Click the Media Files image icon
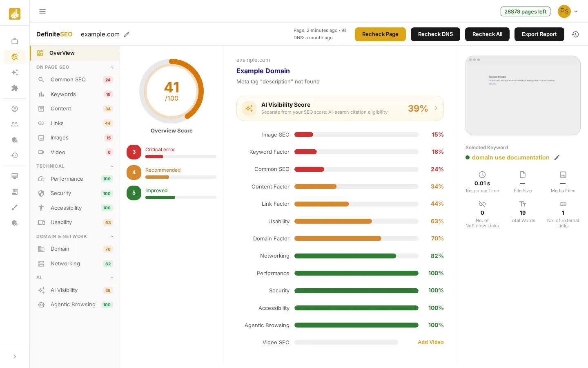 [563, 175]
